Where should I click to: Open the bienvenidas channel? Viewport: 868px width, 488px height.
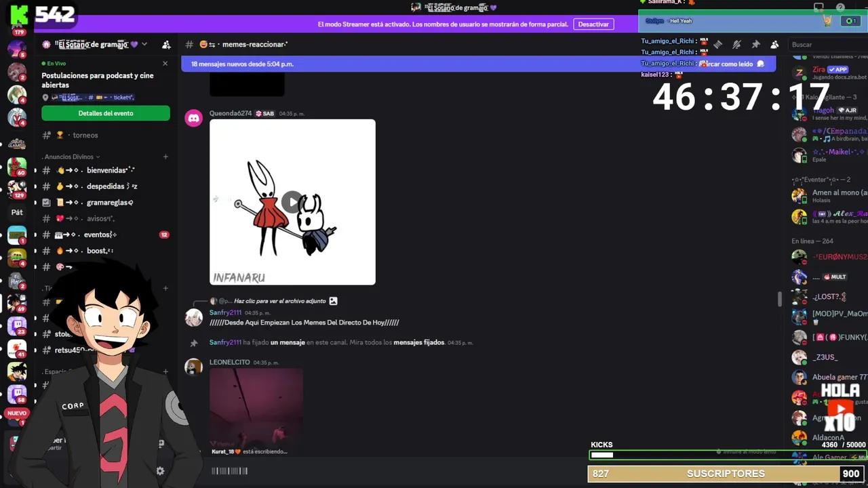click(105, 170)
